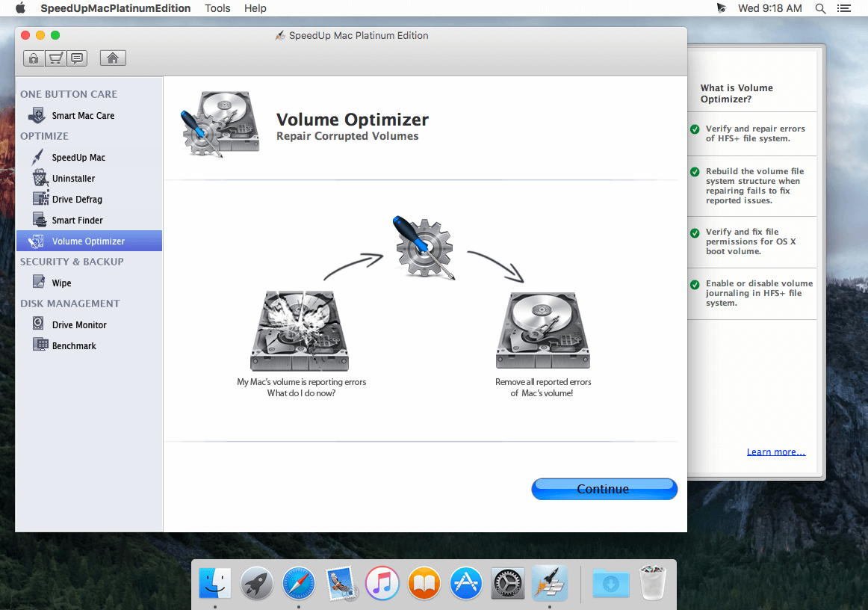Click the menu bar clock Wed 9:18 AM
The width and height of the screenshot is (868, 610).
[769, 8]
